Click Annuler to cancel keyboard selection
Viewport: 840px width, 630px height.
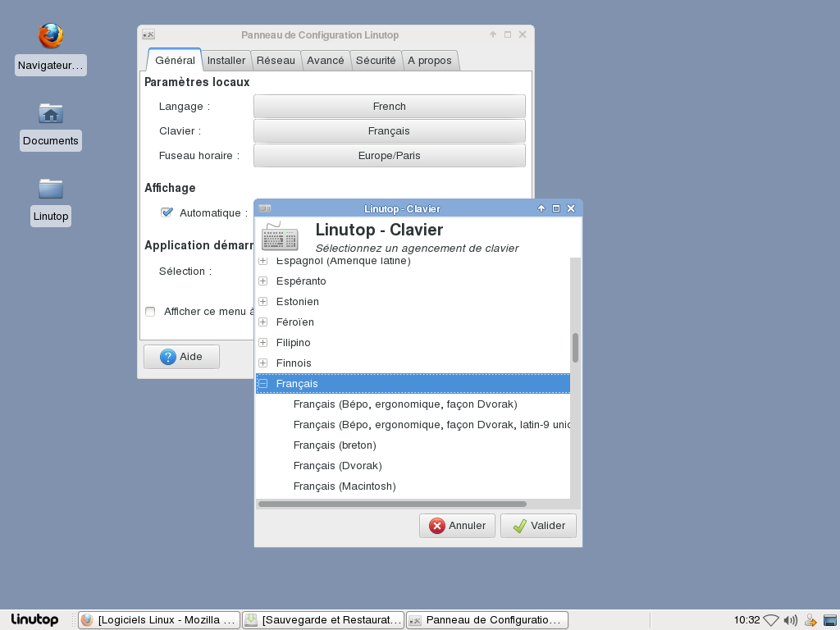(457, 526)
